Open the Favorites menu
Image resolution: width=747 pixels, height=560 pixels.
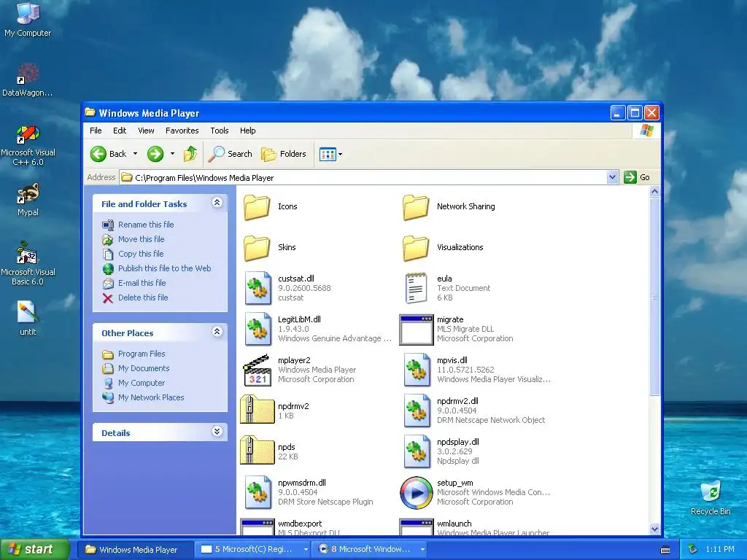[182, 131]
